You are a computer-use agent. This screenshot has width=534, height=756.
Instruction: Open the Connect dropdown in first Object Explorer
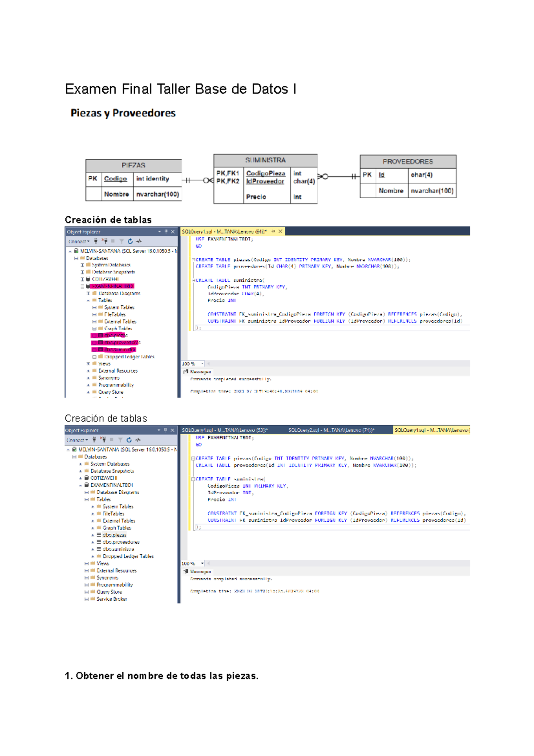point(79,241)
